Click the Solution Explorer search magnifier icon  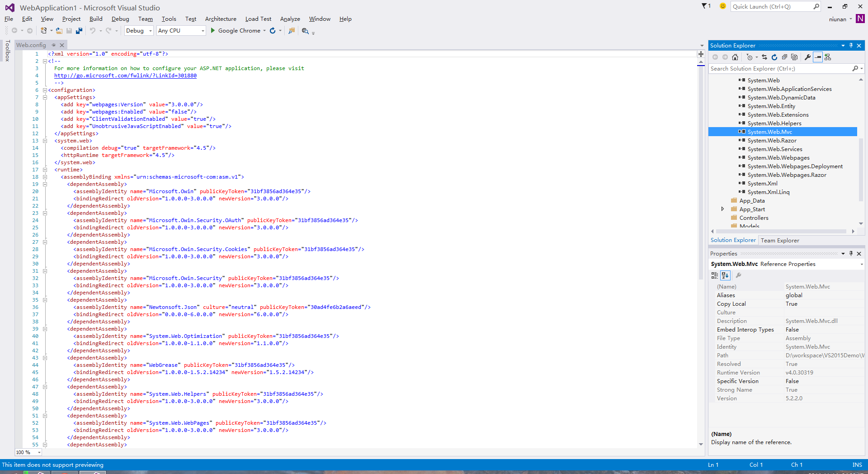[x=855, y=69]
